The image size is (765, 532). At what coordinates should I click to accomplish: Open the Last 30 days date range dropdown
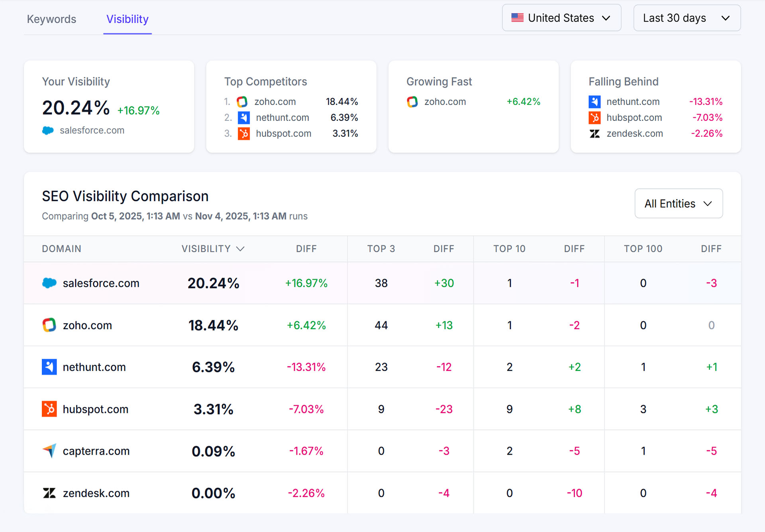tap(687, 18)
